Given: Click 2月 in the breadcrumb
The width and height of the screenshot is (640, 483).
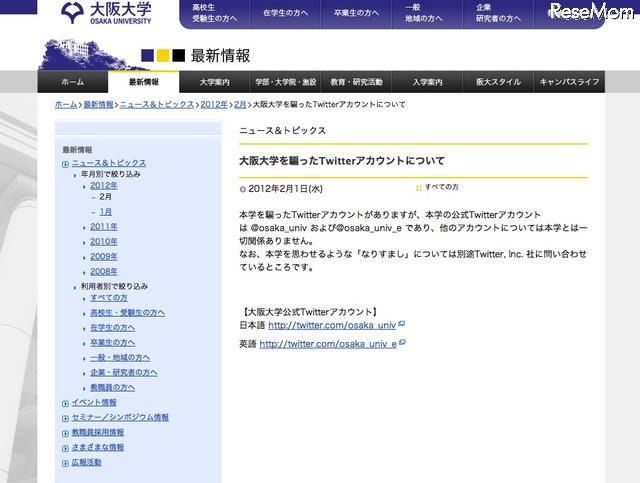Looking at the screenshot, I should click(x=240, y=105).
